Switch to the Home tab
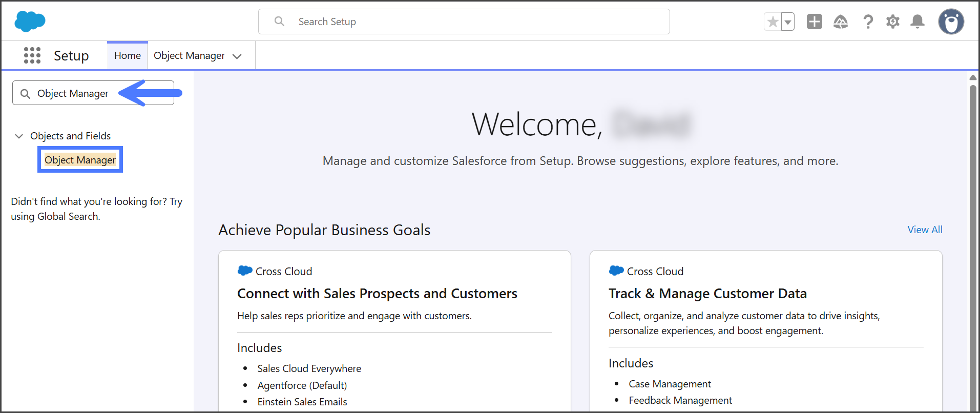Image resolution: width=980 pixels, height=413 pixels. point(127,55)
